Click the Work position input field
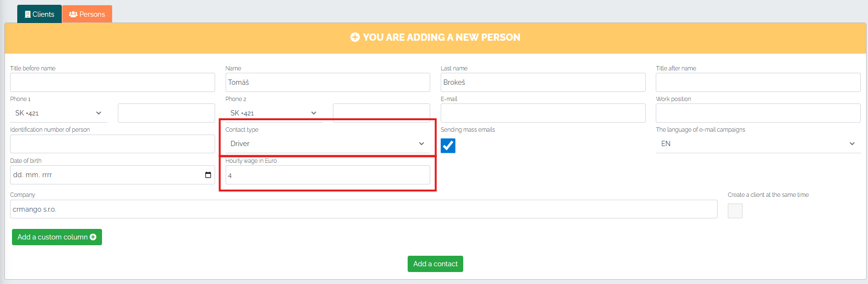Image resolution: width=868 pixels, height=284 pixels. [x=758, y=113]
